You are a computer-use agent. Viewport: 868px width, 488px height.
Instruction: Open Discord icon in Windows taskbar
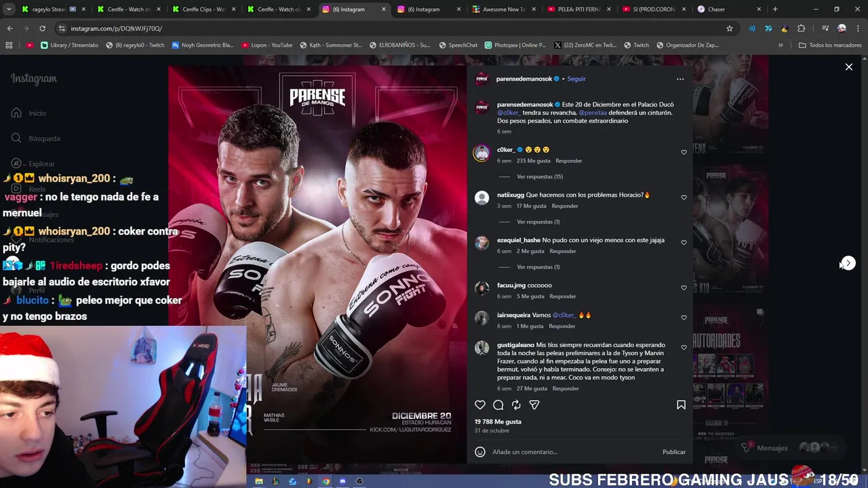pyautogui.click(x=342, y=481)
